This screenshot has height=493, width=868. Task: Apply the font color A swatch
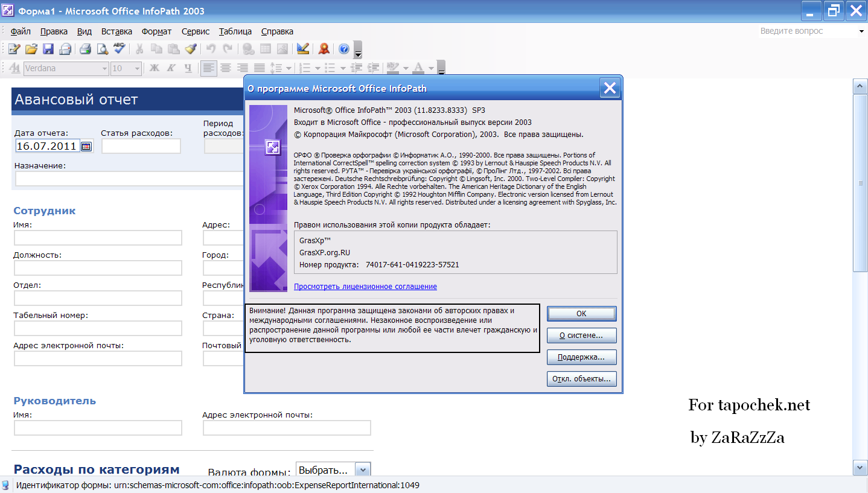tap(418, 68)
